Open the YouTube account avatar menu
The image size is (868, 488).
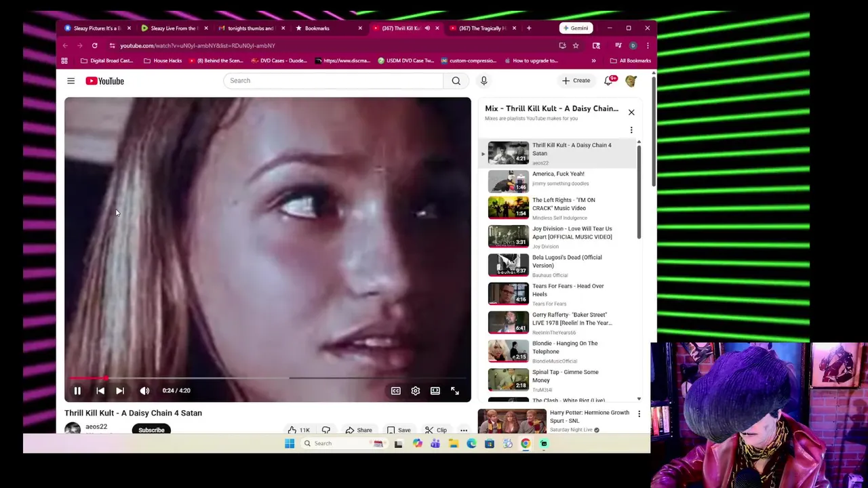[x=631, y=81]
